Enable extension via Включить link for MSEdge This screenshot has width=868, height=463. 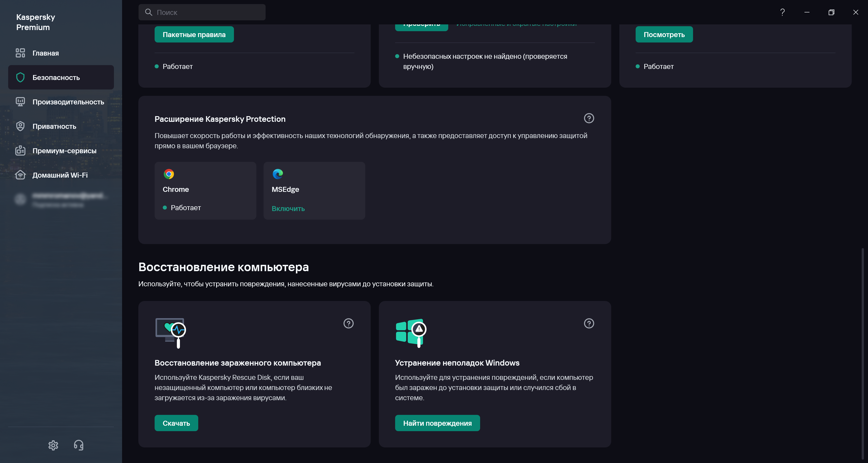click(x=288, y=208)
